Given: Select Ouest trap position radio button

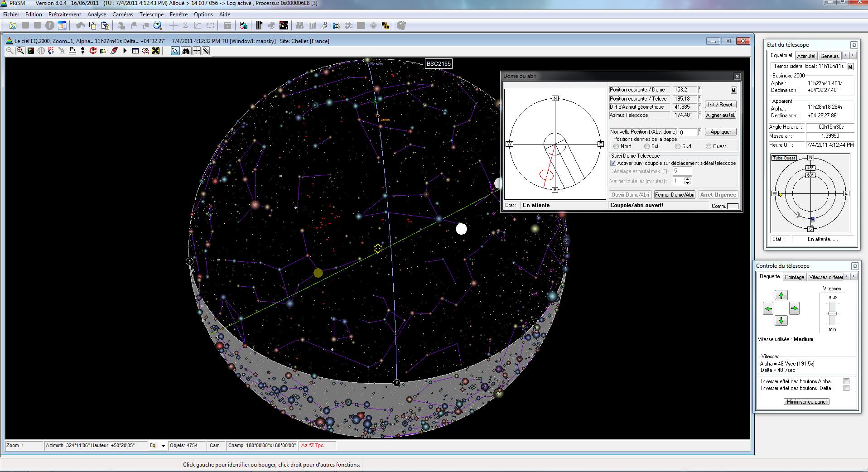Looking at the screenshot, I should point(709,146).
